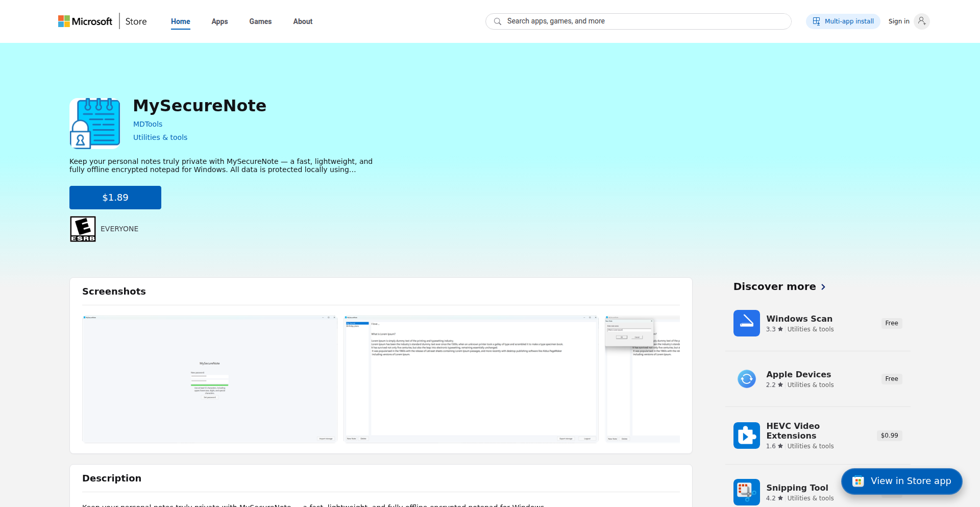Click the $0.99 price badge

890,436
